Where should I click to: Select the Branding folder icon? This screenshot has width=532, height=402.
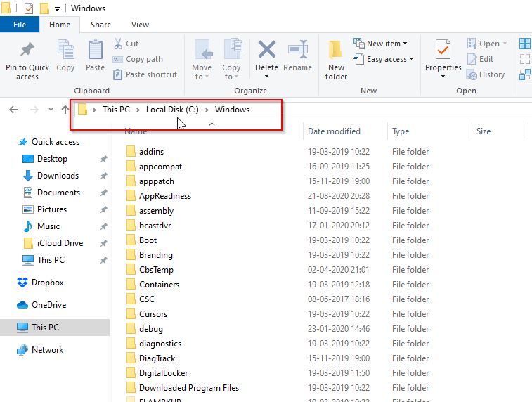131,255
